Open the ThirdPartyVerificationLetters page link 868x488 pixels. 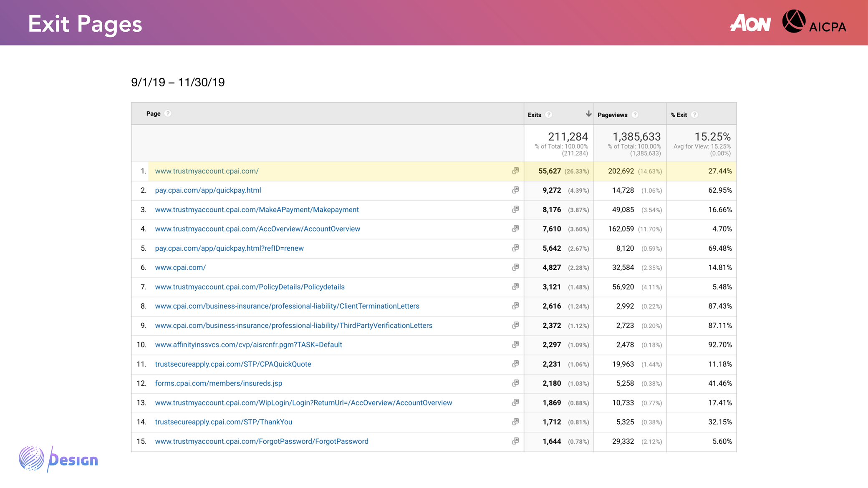293,325
